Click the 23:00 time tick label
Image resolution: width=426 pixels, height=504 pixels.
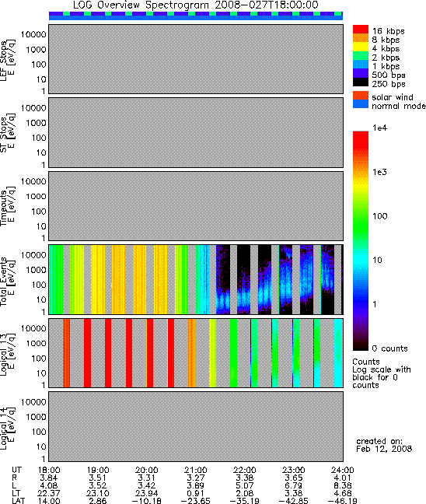(294, 471)
